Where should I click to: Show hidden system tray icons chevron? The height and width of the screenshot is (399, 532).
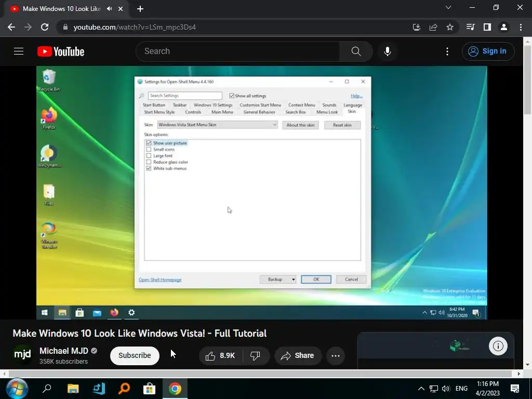pyautogui.click(x=421, y=389)
